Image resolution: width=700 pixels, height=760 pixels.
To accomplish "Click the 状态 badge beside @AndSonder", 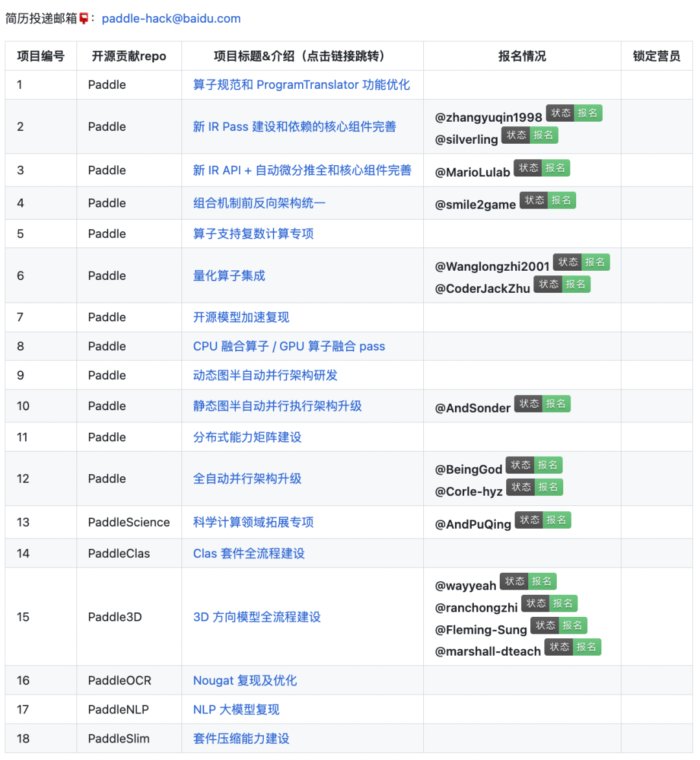I will (x=529, y=403).
